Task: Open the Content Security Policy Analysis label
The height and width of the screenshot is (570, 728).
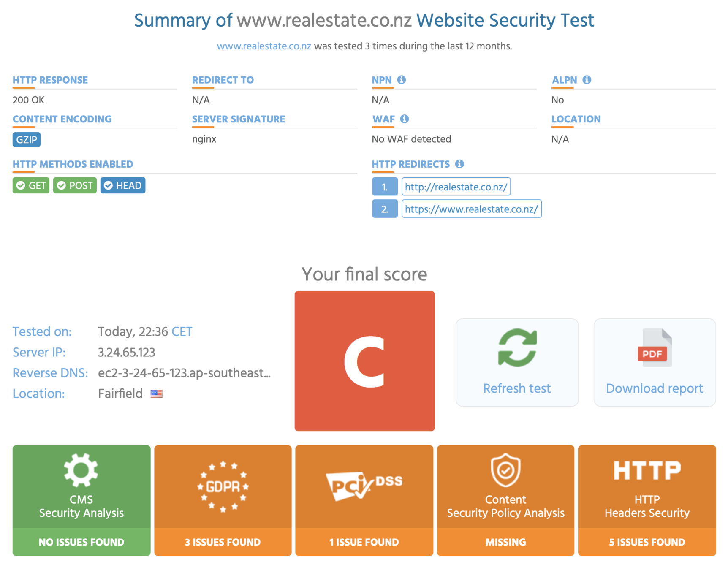Action: [x=505, y=506]
